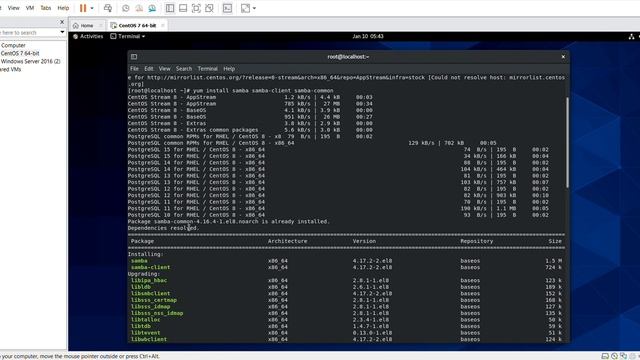This screenshot has width=640, height=360.
Task: Click revert to snapshot toolbar icon
Action: (139, 8)
